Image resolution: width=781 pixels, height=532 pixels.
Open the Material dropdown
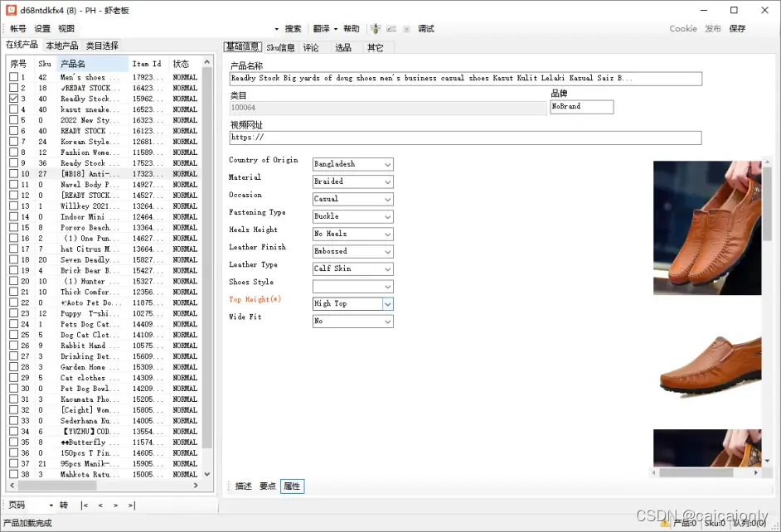352,181
